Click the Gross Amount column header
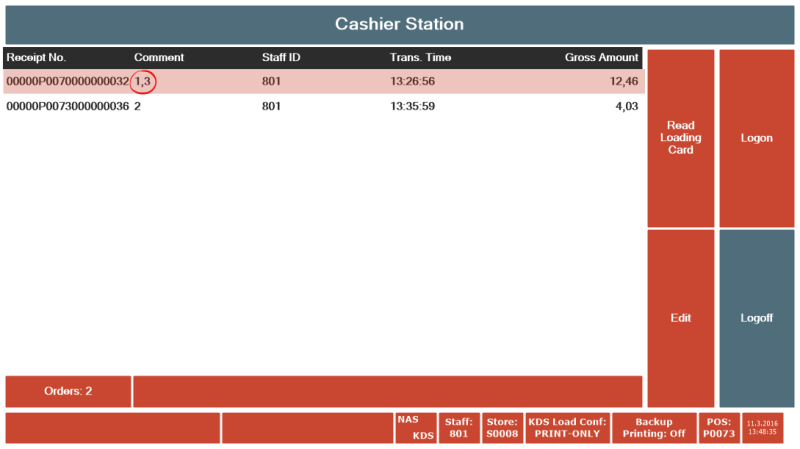This screenshot has width=800, height=449. tap(601, 58)
